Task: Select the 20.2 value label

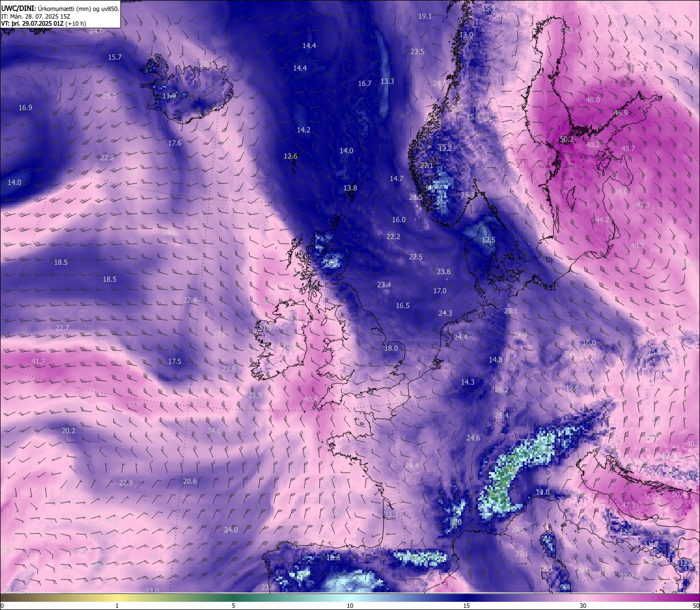Action: (68, 431)
